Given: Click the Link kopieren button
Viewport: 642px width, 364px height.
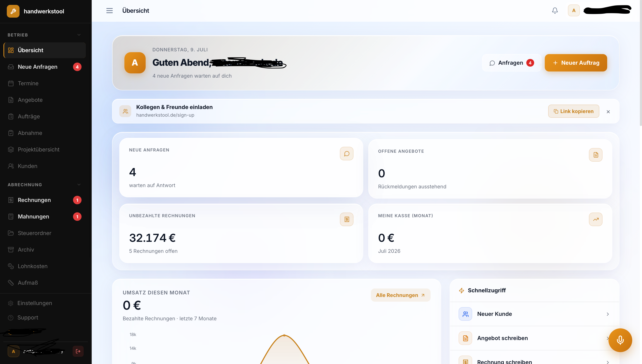Looking at the screenshot, I should [573, 111].
